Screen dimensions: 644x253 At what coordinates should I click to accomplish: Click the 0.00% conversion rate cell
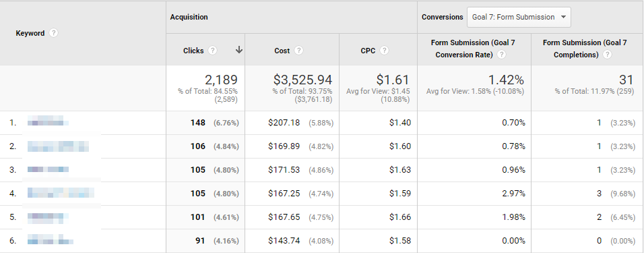coord(474,241)
